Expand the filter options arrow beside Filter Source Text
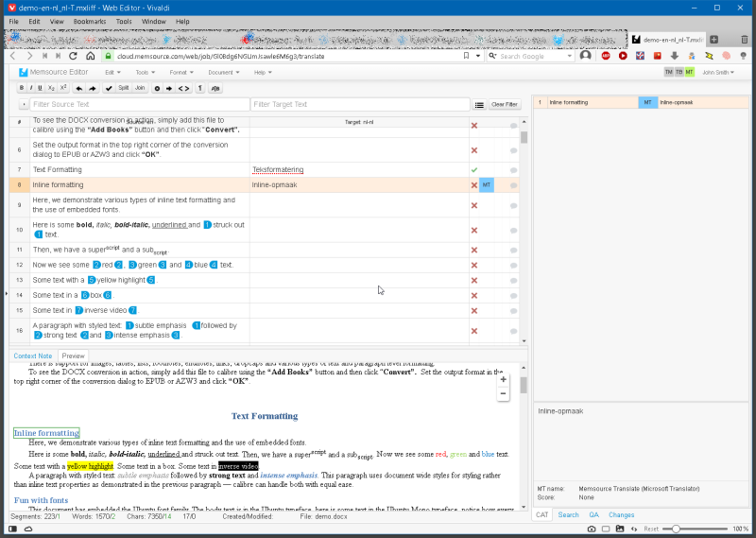Image resolution: width=756 pixels, height=538 pixels. pos(23,104)
